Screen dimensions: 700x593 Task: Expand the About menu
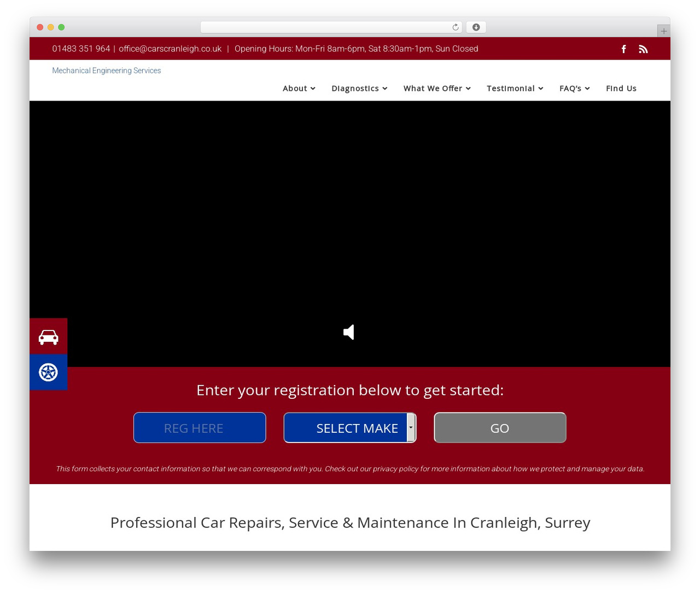299,89
